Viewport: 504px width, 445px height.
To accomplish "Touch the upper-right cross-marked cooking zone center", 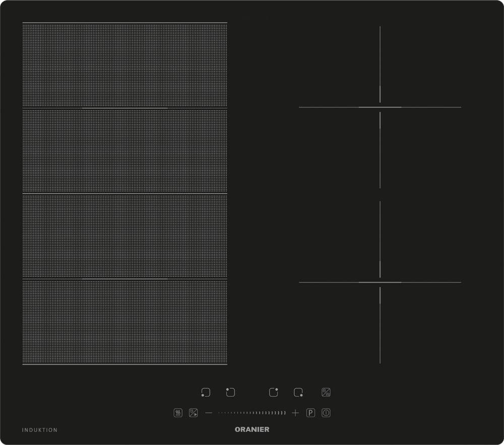I will click(x=380, y=107).
